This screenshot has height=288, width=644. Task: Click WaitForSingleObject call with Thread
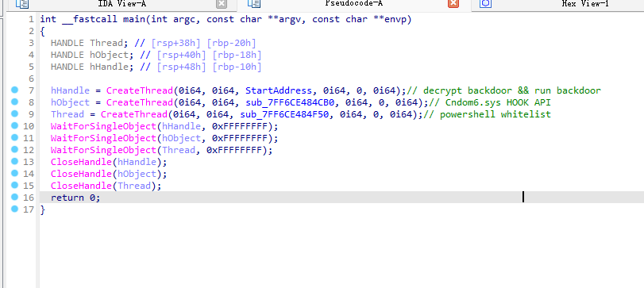point(104,150)
